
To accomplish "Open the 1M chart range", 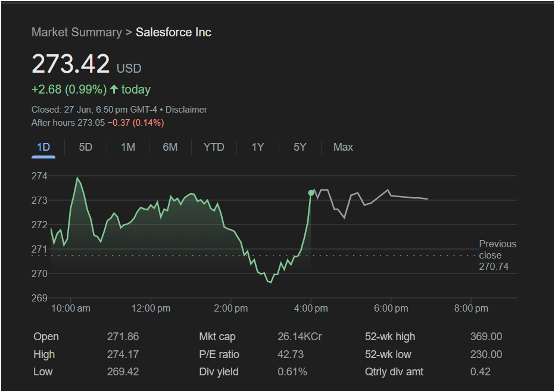I will coord(128,147).
